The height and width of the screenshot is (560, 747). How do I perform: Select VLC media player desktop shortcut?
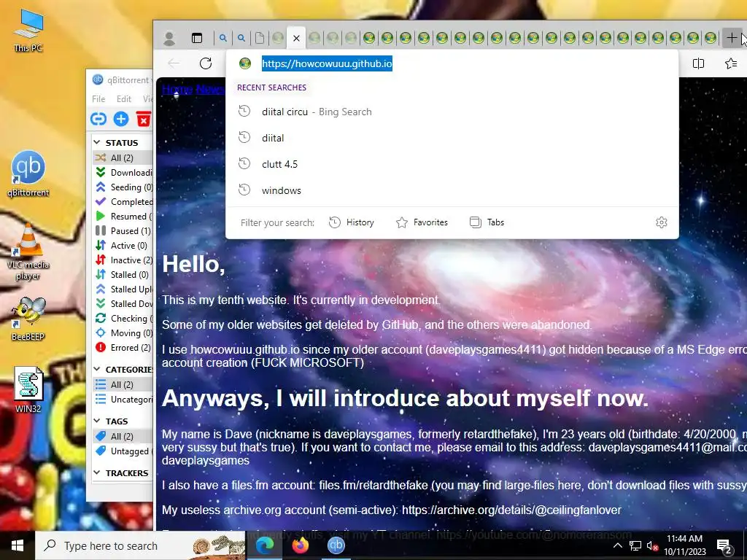coord(28,252)
